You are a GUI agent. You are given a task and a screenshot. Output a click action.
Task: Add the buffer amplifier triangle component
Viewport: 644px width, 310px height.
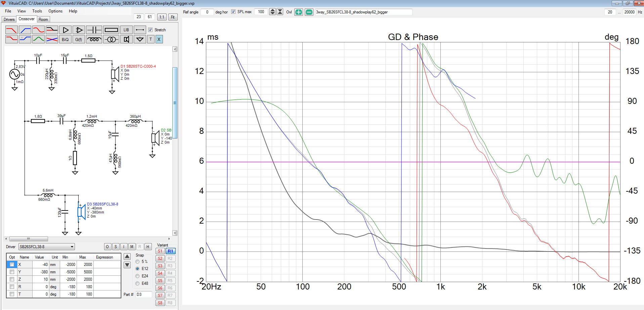[x=66, y=30]
